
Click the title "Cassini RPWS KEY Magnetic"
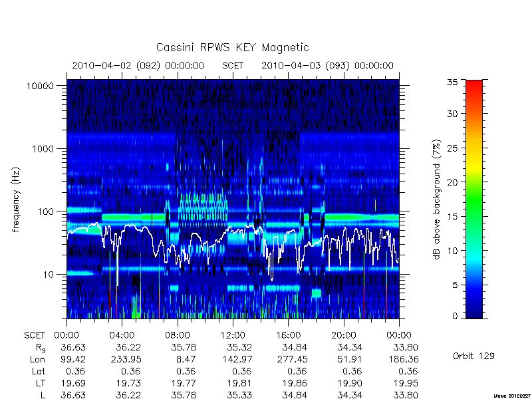coord(232,47)
